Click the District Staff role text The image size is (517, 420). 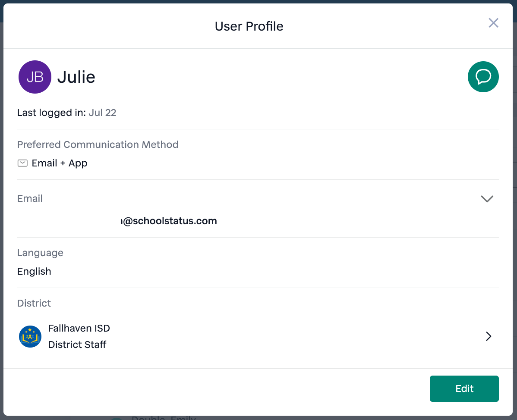pos(77,345)
